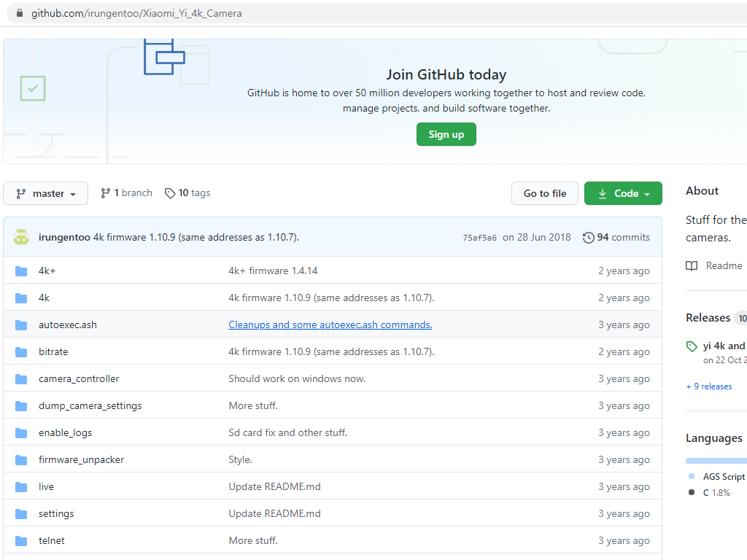Click the commit history clock icon
Viewport: 747px width, 560px height.
589,237
